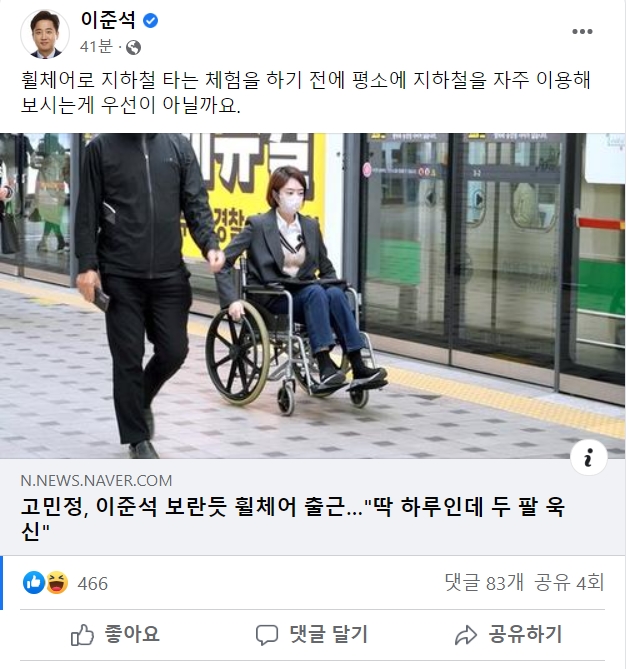Image resolution: width=626 pixels, height=669 pixels.
Task: Click the article info 'i' icon
Action: click(x=588, y=458)
